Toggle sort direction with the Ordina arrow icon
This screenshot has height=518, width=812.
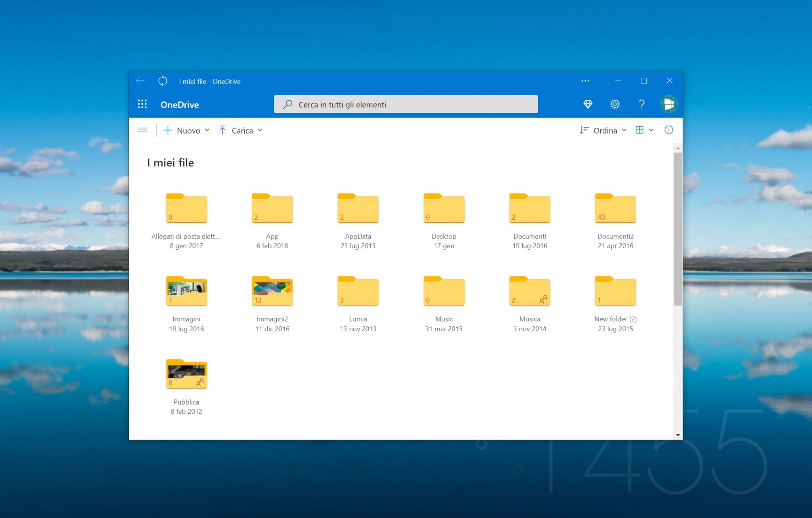click(584, 130)
